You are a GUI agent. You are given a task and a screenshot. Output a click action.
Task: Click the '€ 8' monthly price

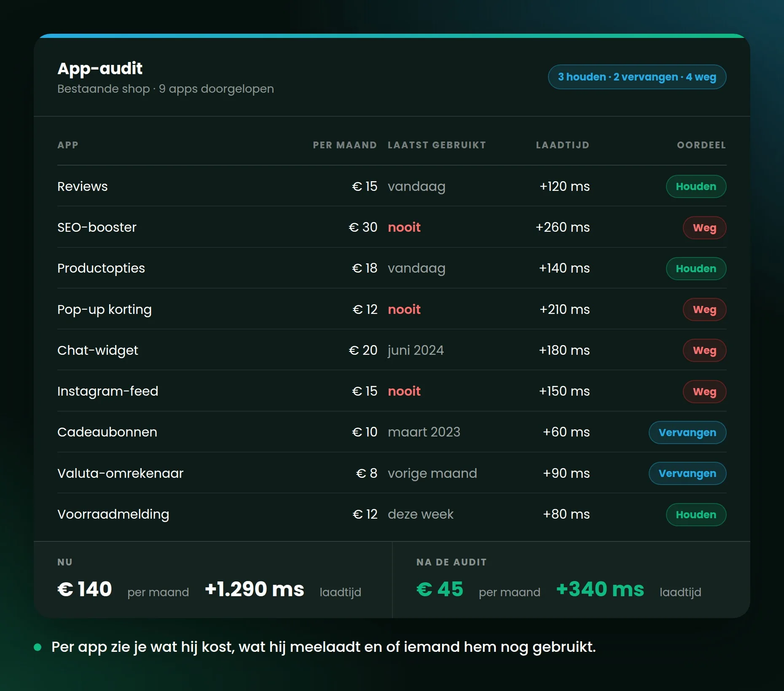pyautogui.click(x=367, y=473)
